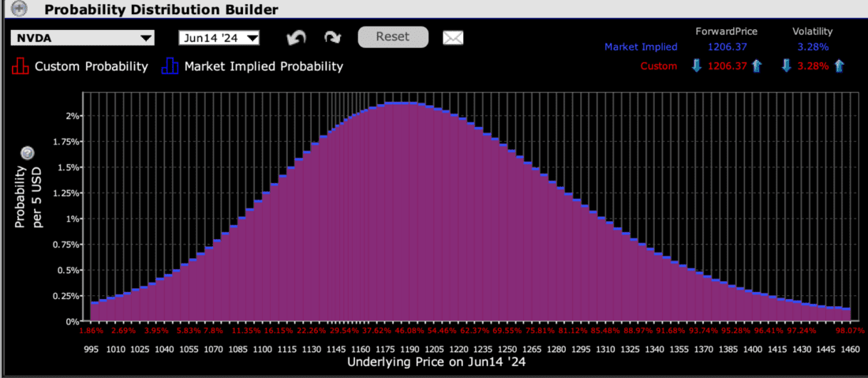Toggle the red Custom Probability legend icon
Screen dimensions: 868x378
[20, 66]
